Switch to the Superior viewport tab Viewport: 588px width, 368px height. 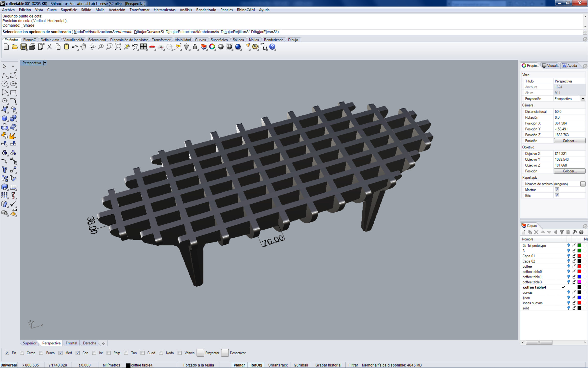click(29, 343)
